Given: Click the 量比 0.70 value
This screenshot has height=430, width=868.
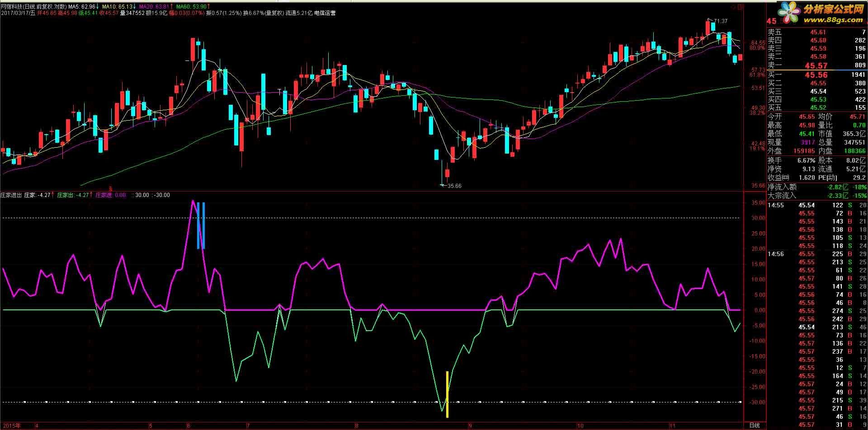Looking at the screenshot, I should click(x=859, y=125).
